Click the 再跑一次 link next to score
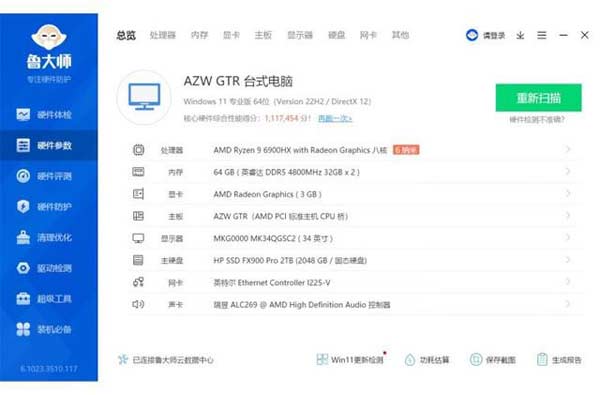The image size is (600, 395). pos(335,118)
